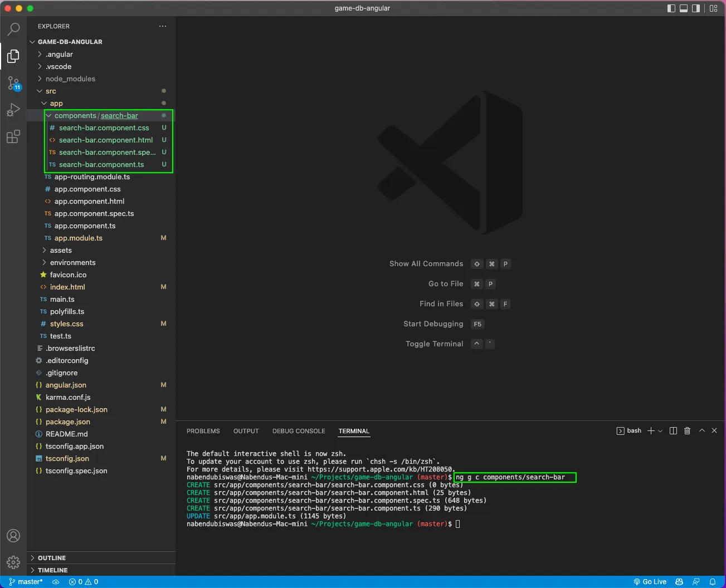Open search-bar.component.html file
Viewport: 726px width, 588px height.
pos(101,140)
